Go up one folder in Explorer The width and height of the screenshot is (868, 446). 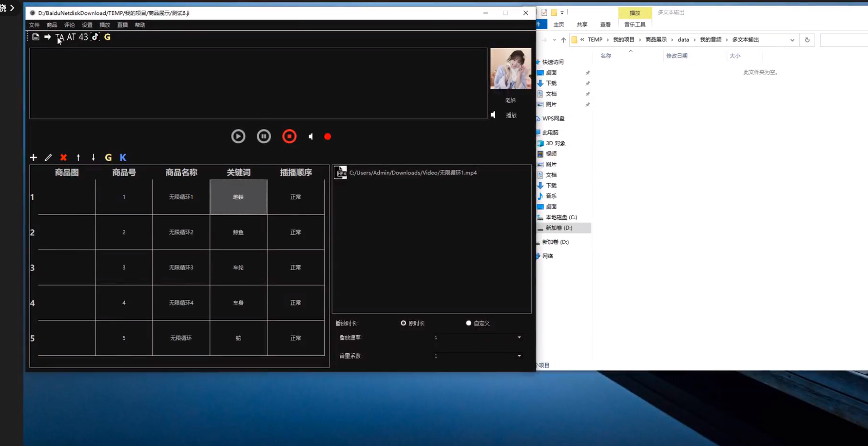pyautogui.click(x=563, y=40)
